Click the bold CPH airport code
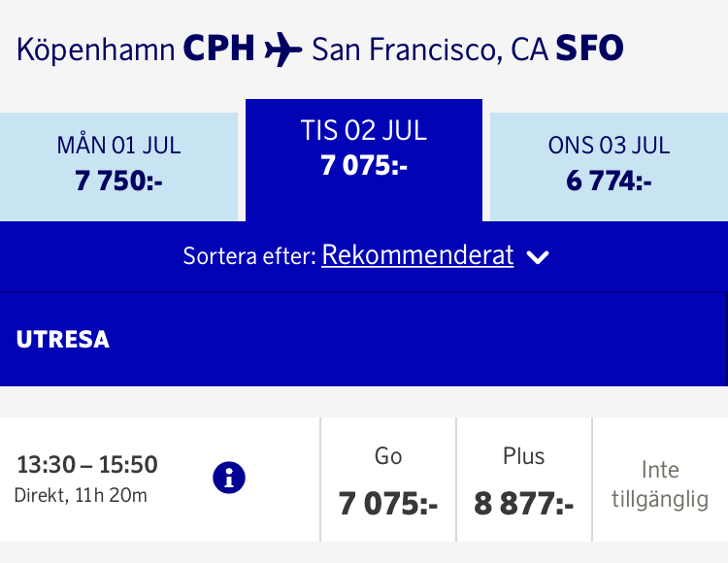This screenshot has height=563, width=728. [219, 50]
